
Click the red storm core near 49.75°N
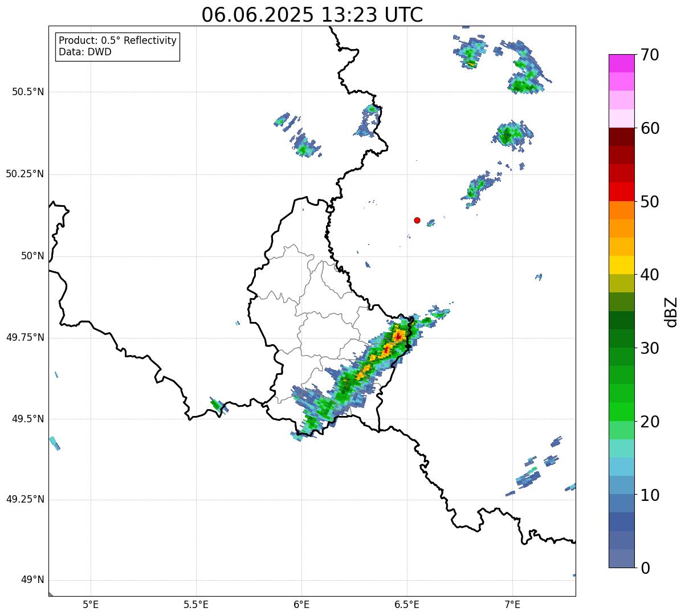(398, 337)
